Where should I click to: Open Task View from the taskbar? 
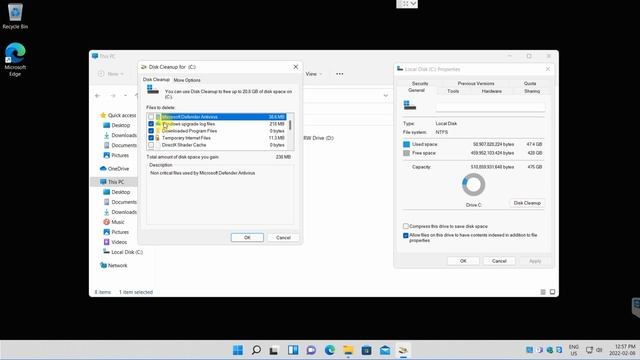tap(274, 350)
